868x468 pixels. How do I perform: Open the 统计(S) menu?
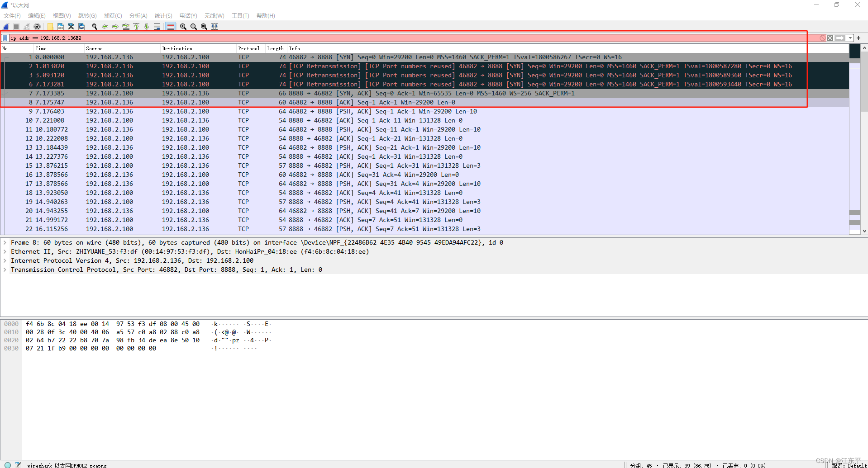click(x=163, y=15)
